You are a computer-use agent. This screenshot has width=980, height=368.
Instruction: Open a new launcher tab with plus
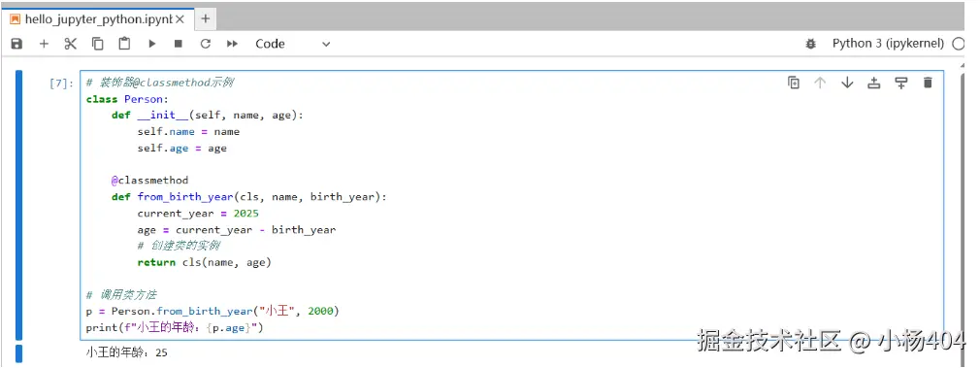[x=205, y=19]
